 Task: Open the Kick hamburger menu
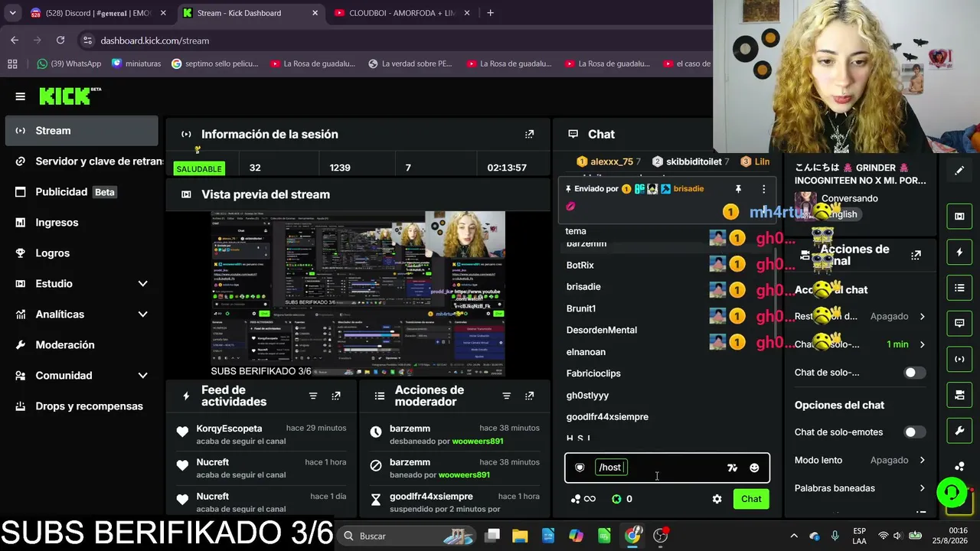click(20, 96)
